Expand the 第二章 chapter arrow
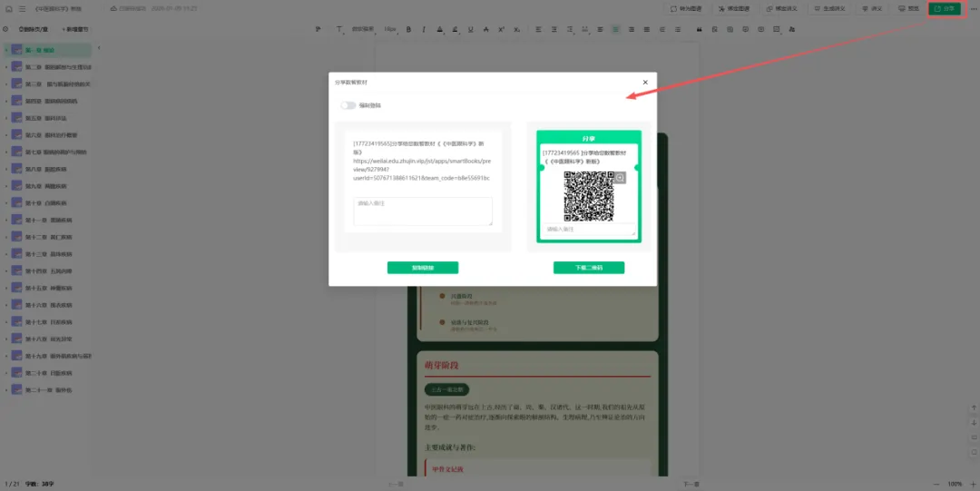 pos(6,67)
